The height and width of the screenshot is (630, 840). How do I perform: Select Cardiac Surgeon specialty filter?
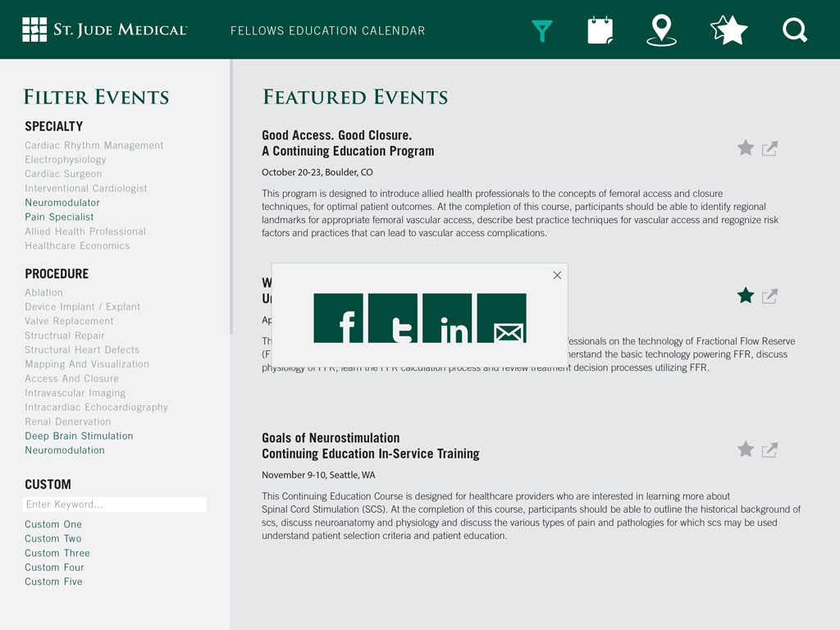pos(63,174)
